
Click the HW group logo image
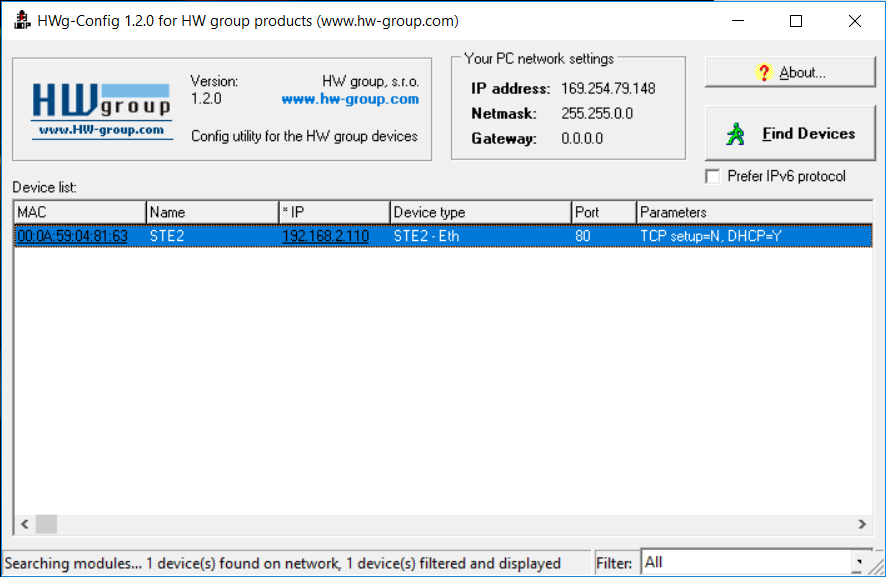102,110
